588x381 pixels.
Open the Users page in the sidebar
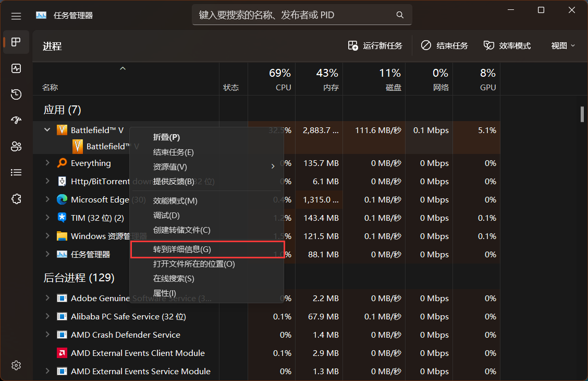16,146
